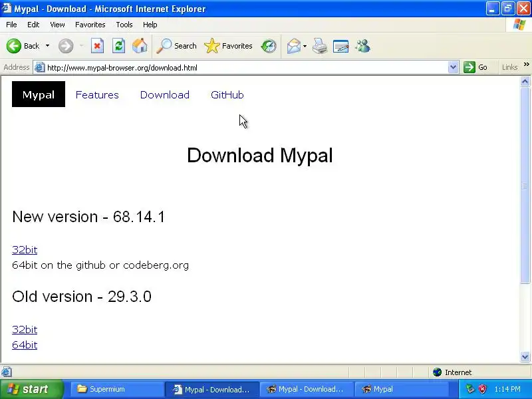532x399 pixels.
Task: Click the New version - 68.14.1 heading
Action: tap(88, 217)
